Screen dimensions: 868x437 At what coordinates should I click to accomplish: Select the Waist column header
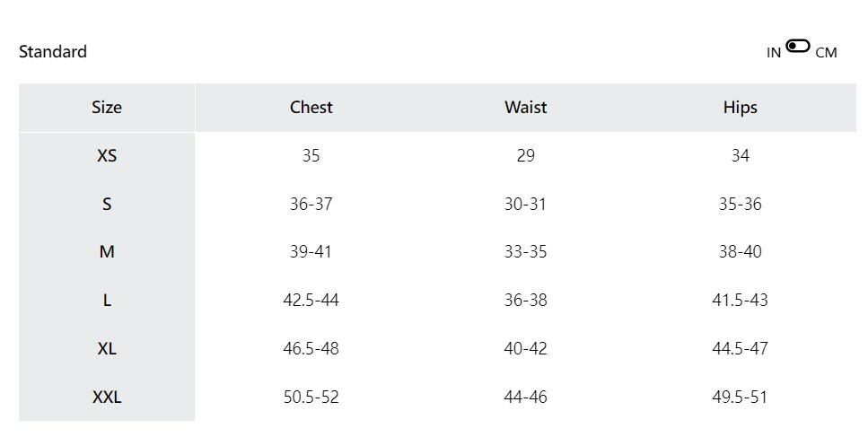coord(525,108)
